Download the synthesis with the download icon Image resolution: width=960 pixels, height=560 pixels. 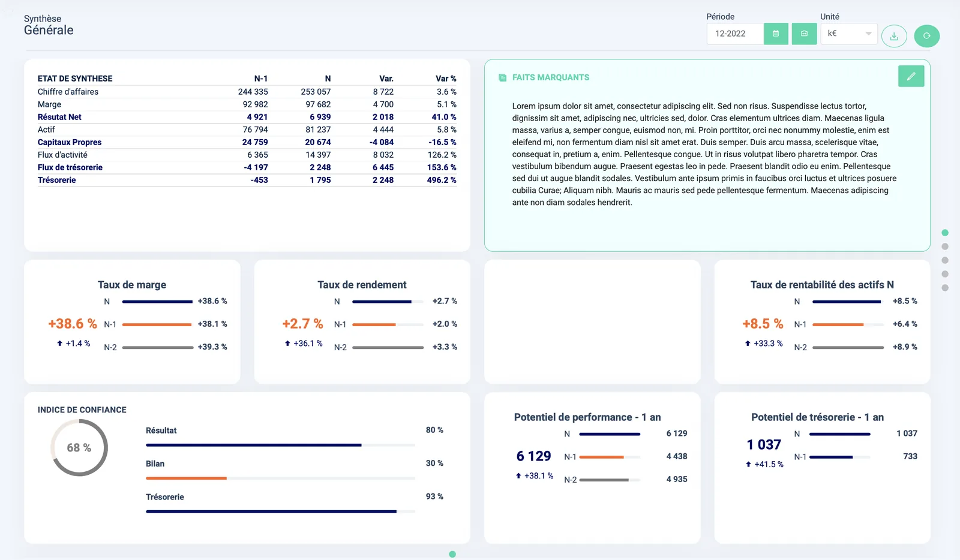click(x=894, y=36)
